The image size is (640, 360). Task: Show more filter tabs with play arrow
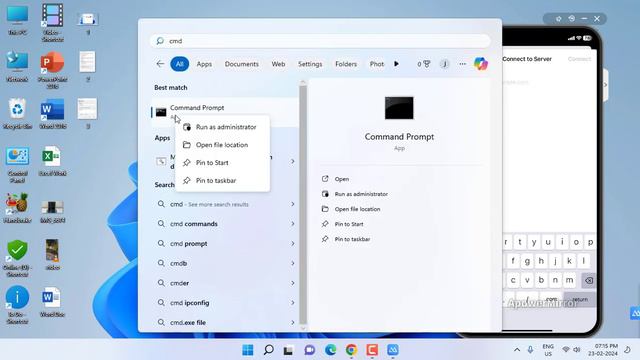click(396, 64)
